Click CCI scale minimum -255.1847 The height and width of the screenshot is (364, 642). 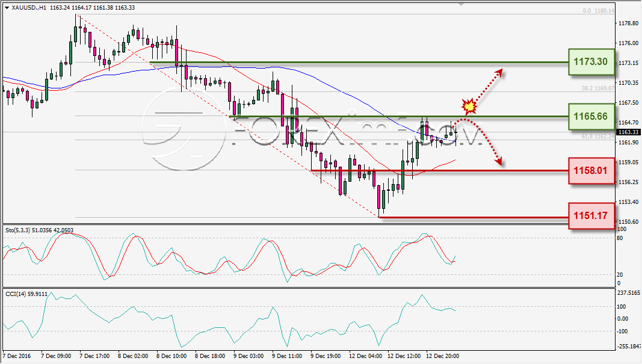point(629,347)
